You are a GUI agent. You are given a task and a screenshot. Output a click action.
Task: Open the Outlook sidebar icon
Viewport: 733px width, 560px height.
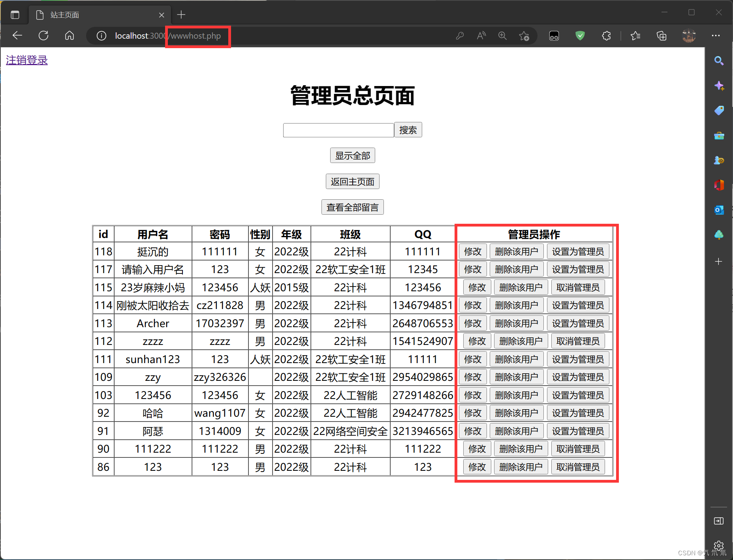click(x=719, y=210)
